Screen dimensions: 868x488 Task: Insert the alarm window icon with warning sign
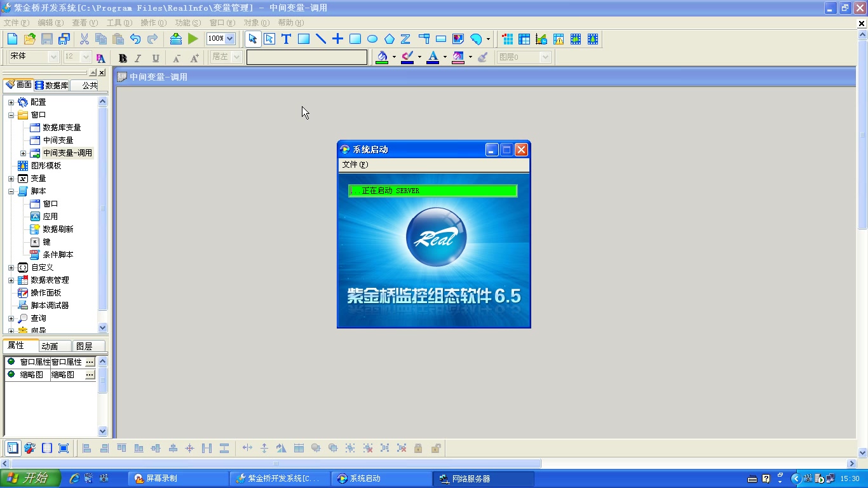pos(559,39)
